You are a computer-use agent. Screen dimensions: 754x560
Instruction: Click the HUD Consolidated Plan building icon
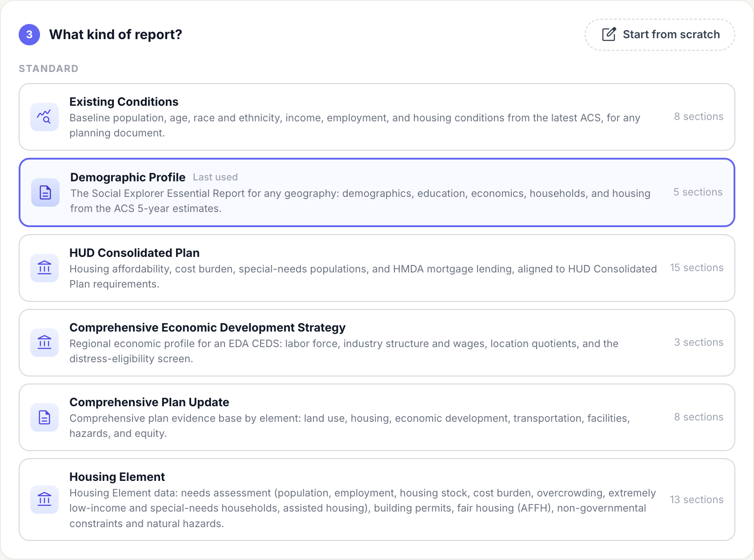pyautogui.click(x=44, y=268)
